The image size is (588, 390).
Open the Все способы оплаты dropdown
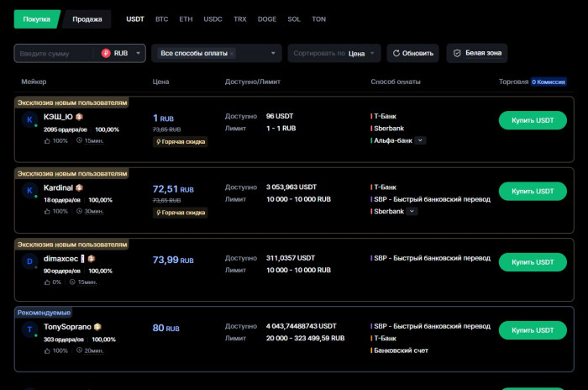click(217, 53)
